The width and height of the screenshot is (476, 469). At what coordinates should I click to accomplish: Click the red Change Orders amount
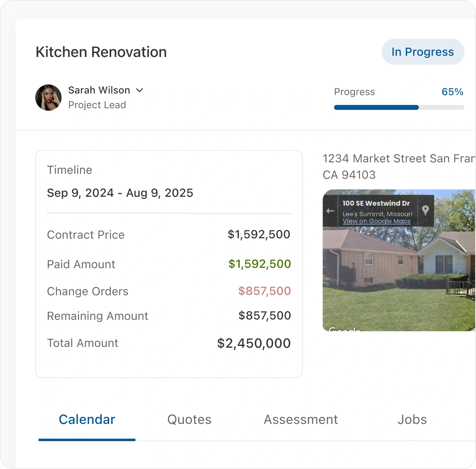coord(264,291)
